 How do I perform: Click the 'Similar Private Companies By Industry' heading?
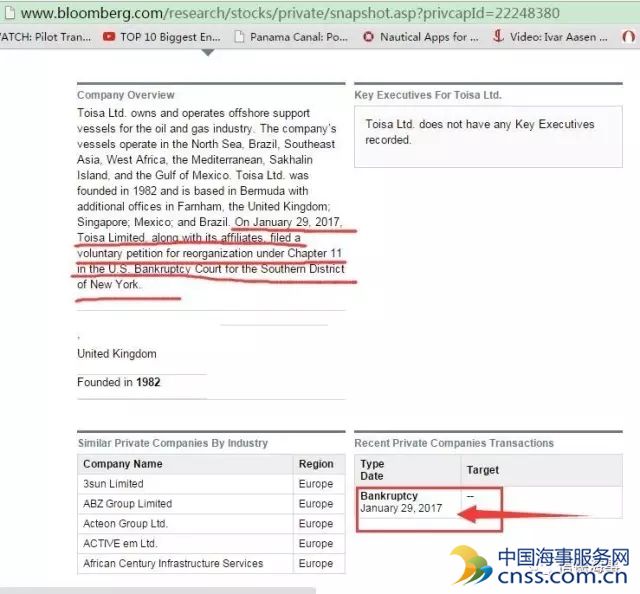point(173,443)
